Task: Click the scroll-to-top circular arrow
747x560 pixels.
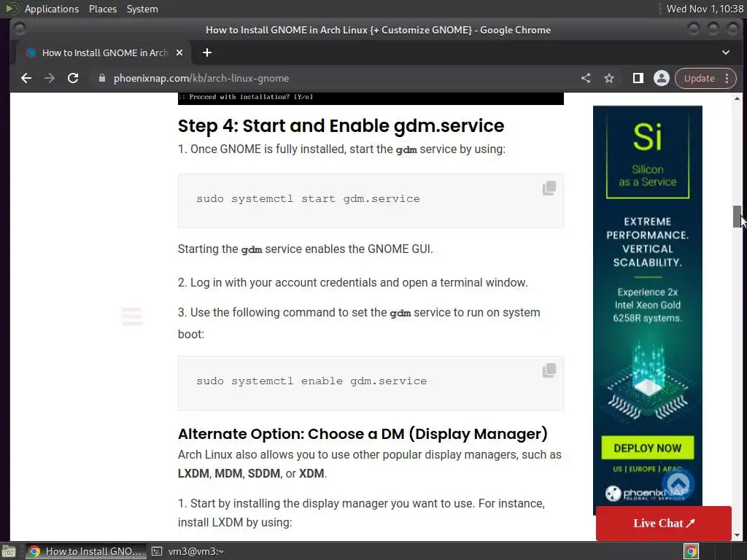Action: (x=678, y=483)
